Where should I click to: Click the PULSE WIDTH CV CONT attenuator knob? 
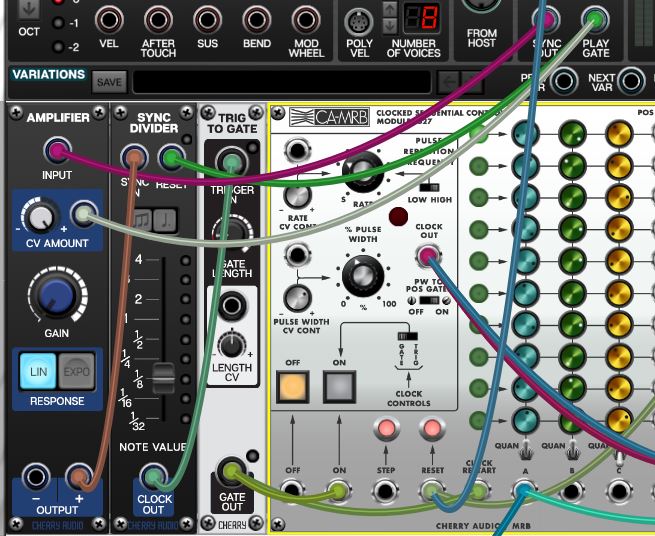point(297,298)
